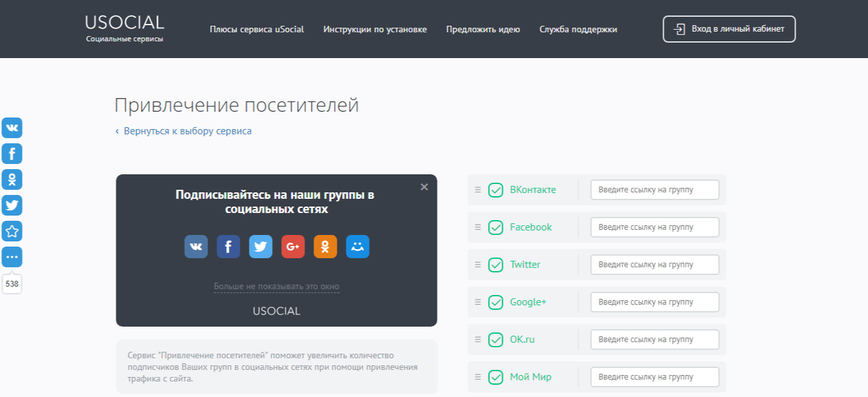The image size is (868, 397).
Task: Focus the ВКонтакте group link field
Action: point(655,190)
